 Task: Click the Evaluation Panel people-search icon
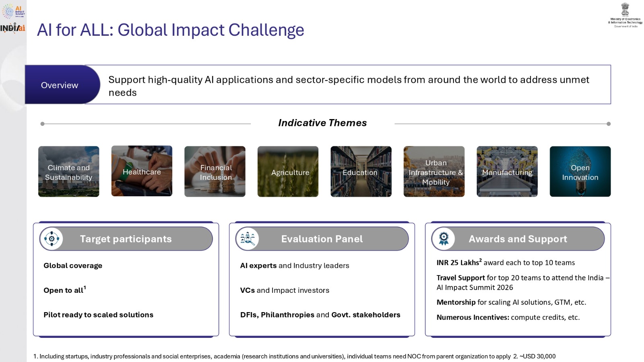[248, 239]
